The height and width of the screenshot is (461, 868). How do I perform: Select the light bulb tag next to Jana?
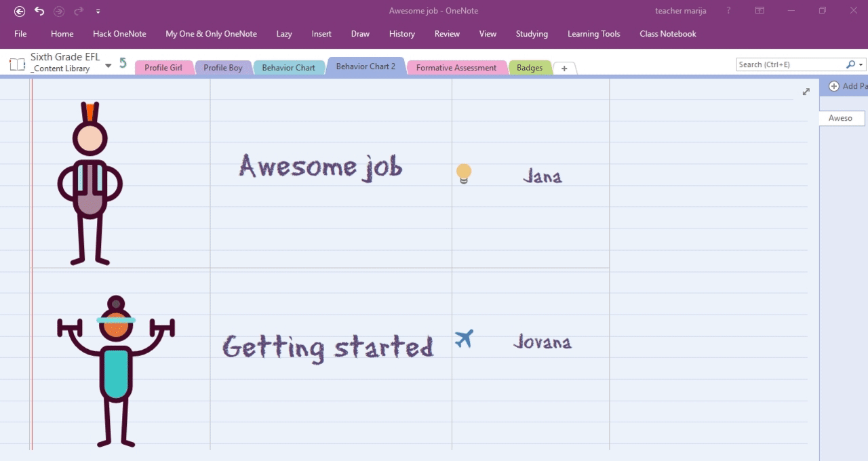click(x=464, y=174)
